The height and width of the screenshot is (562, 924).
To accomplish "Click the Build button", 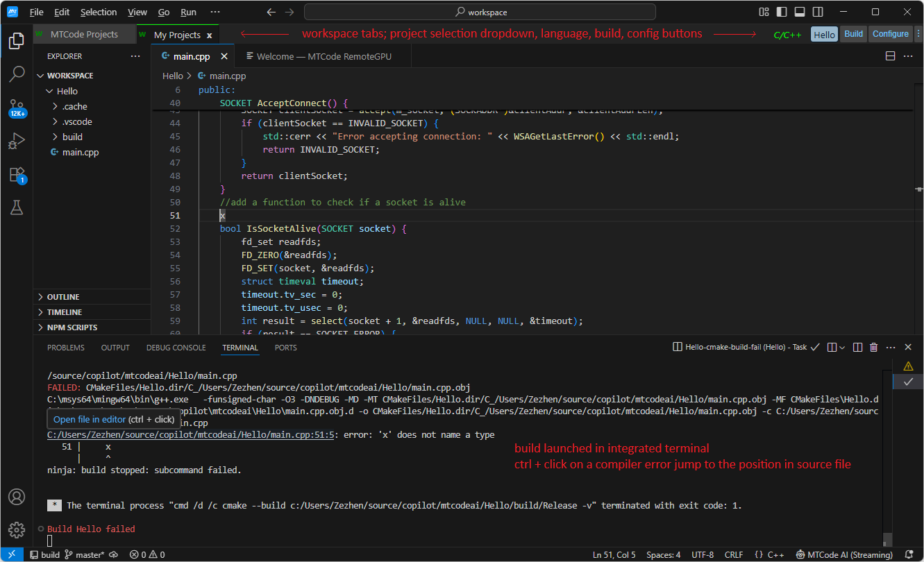I will pos(854,34).
